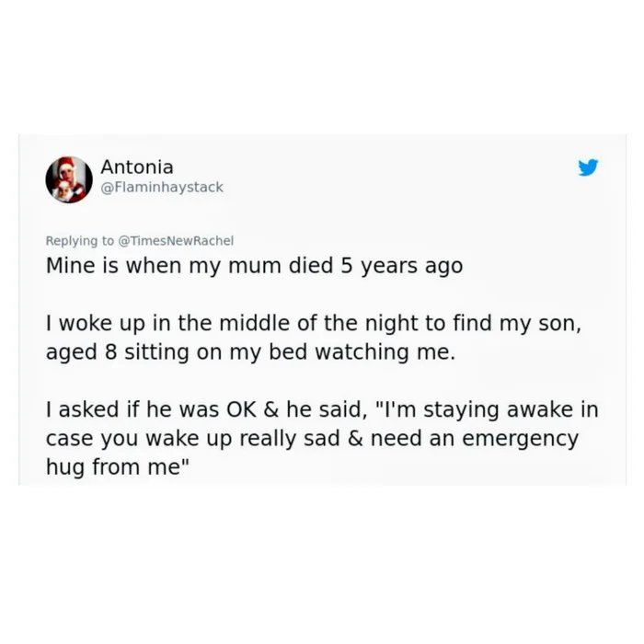Open the @TimesNewRachel mention
Viewport: 644px width, 644px height.
pyautogui.click(x=177, y=241)
